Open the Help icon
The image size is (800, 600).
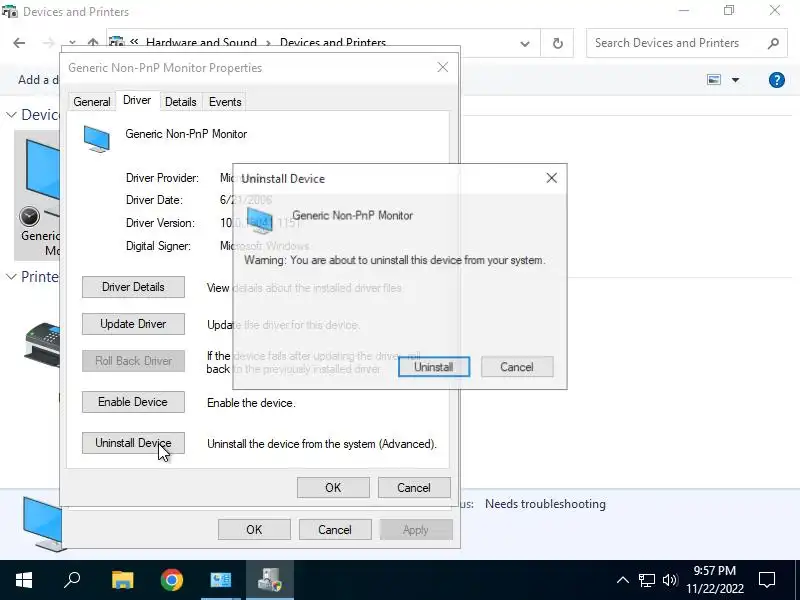pyautogui.click(x=777, y=80)
